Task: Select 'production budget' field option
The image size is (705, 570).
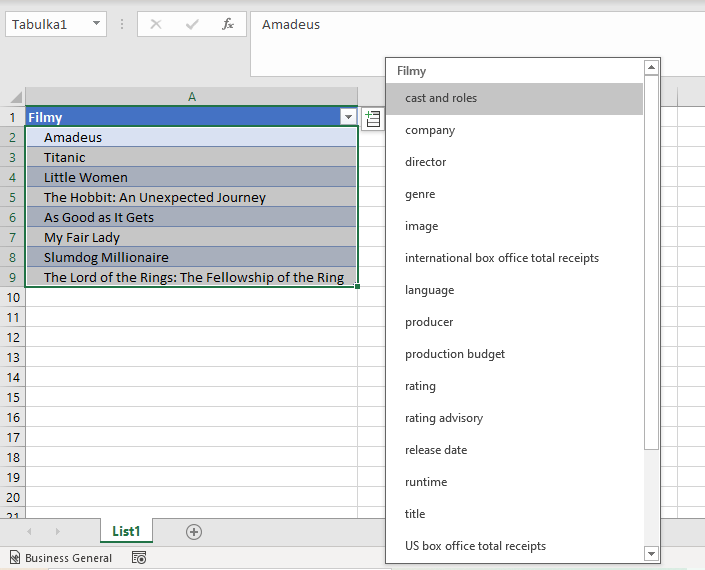Action: (x=455, y=354)
